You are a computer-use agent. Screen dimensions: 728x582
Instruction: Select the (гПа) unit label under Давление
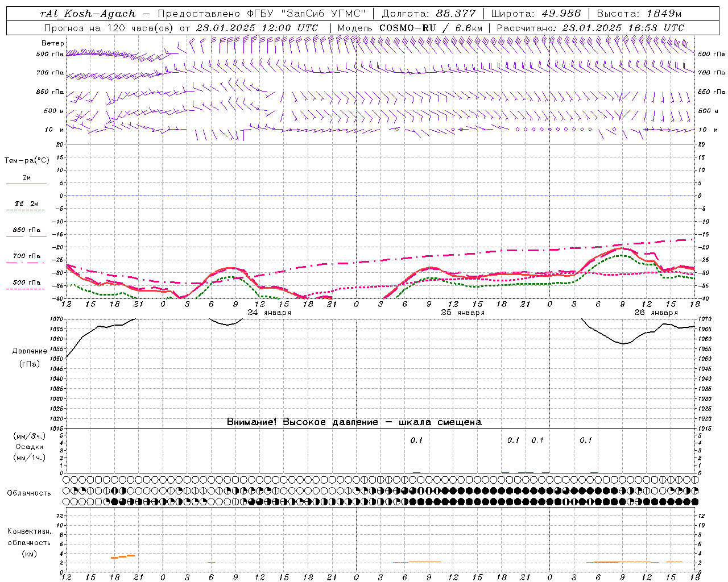pos(30,364)
